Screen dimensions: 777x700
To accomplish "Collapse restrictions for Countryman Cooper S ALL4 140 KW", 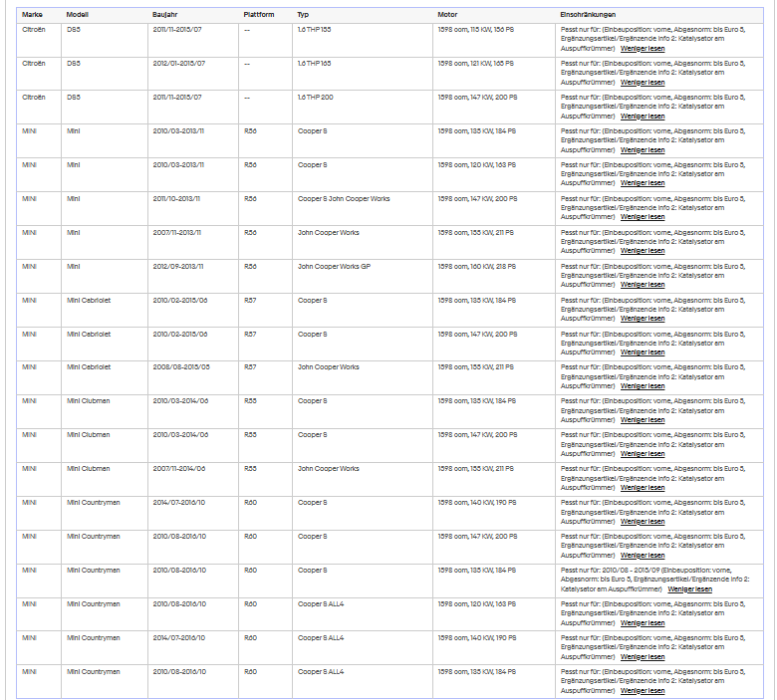I will pyautogui.click(x=643, y=657).
